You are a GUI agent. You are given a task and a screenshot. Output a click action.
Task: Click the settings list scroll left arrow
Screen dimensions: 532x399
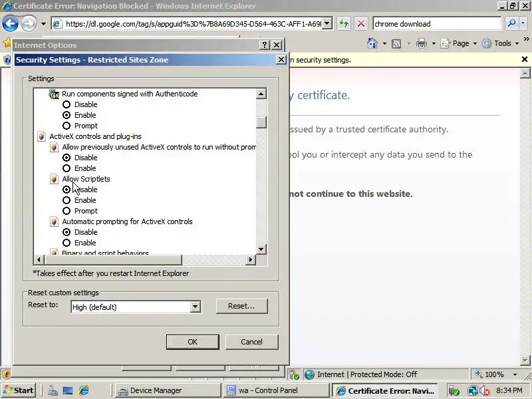[39, 260]
